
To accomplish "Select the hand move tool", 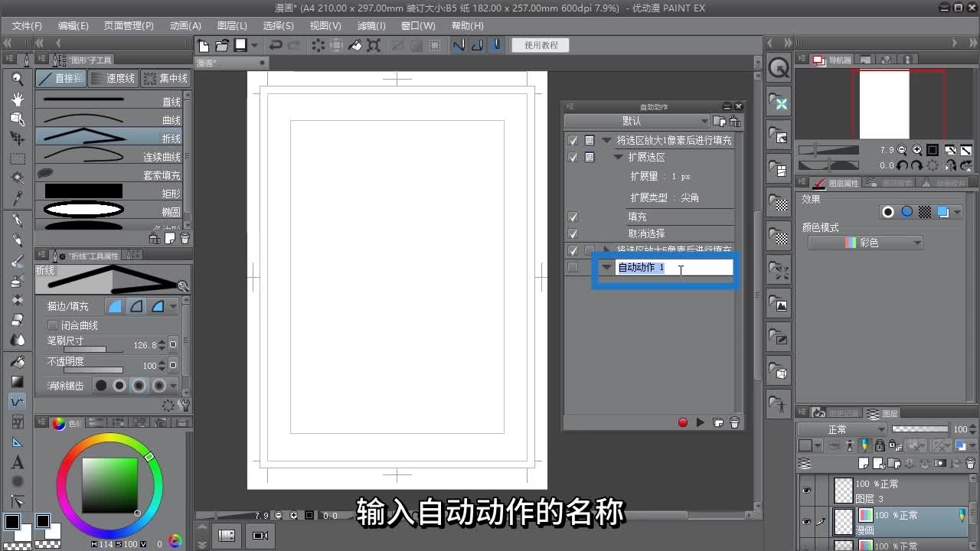I will pos(18,99).
